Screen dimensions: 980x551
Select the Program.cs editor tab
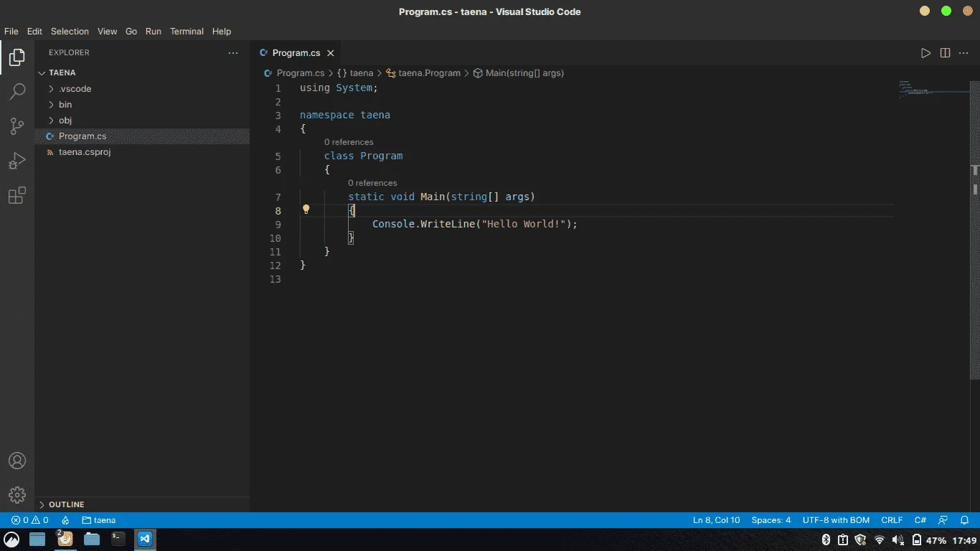pos(296,53)
